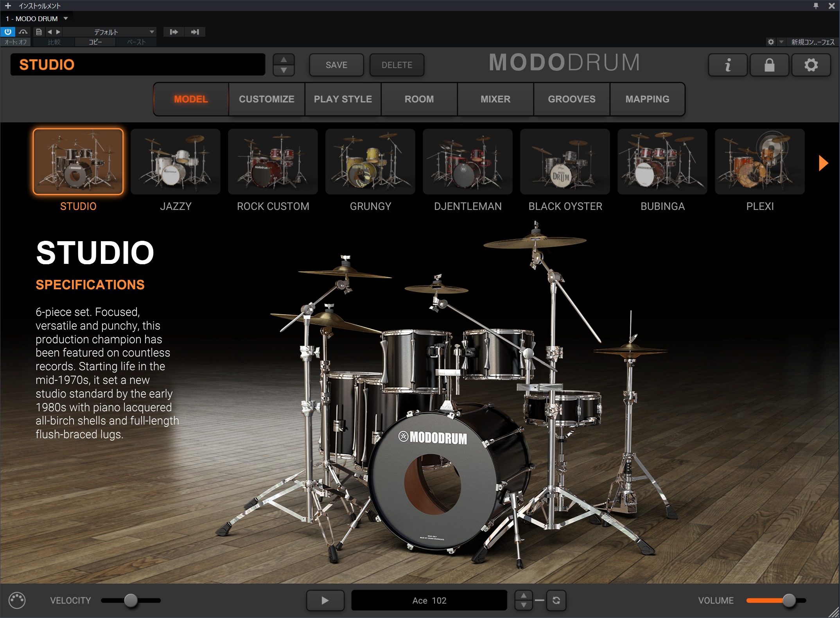Click the DELETE preset button
The image size is (840, 618).
coord(397,65)
